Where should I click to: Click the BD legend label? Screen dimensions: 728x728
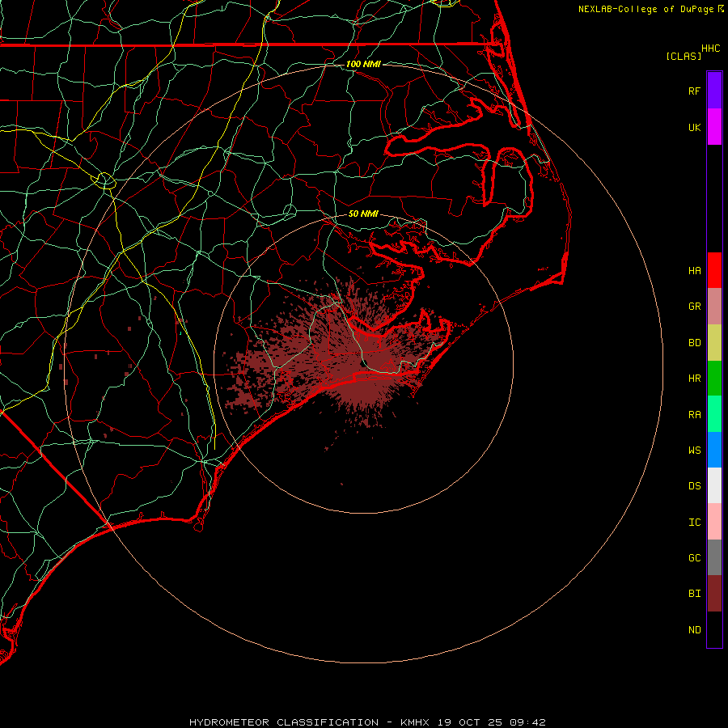[x=695, y=343]
